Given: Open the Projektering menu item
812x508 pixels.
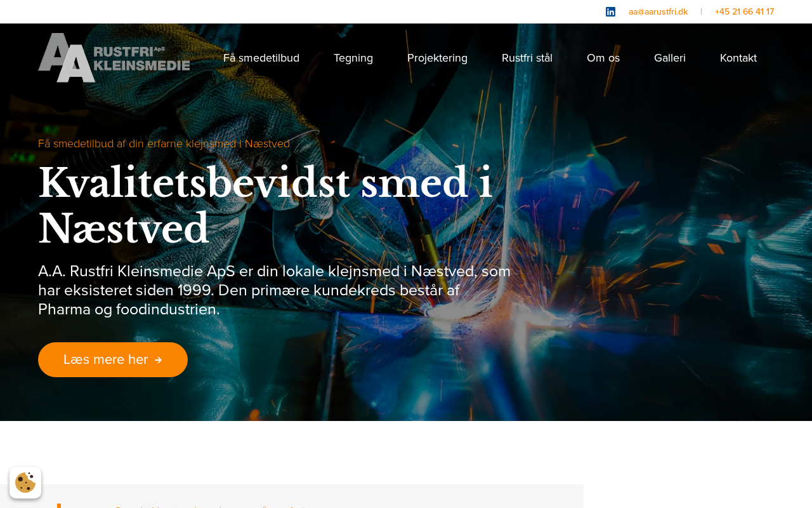Looking at the screenshot, I should (437, 58).
